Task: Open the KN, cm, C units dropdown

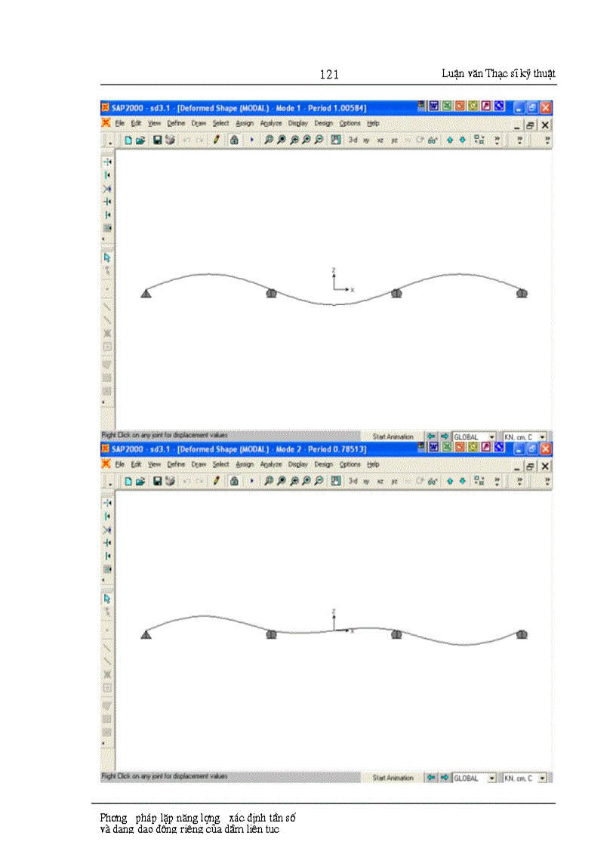Action: click(524, 436)
